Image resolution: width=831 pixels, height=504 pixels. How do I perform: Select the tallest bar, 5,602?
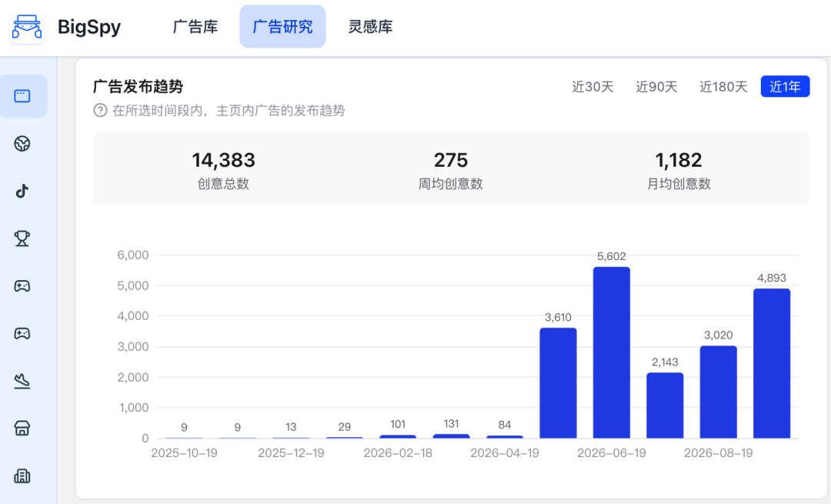(612, 352)
